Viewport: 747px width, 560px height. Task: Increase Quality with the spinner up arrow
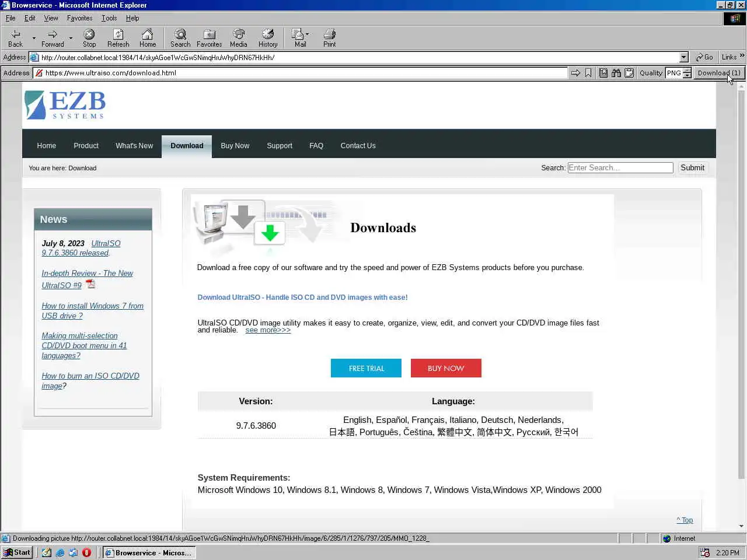pos(687,70)
